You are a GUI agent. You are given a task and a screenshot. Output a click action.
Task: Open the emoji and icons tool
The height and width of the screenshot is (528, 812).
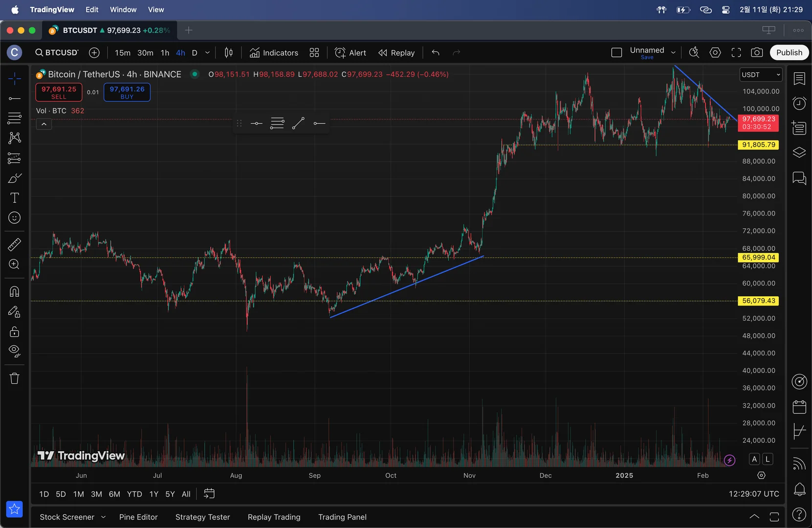[15, 218]
